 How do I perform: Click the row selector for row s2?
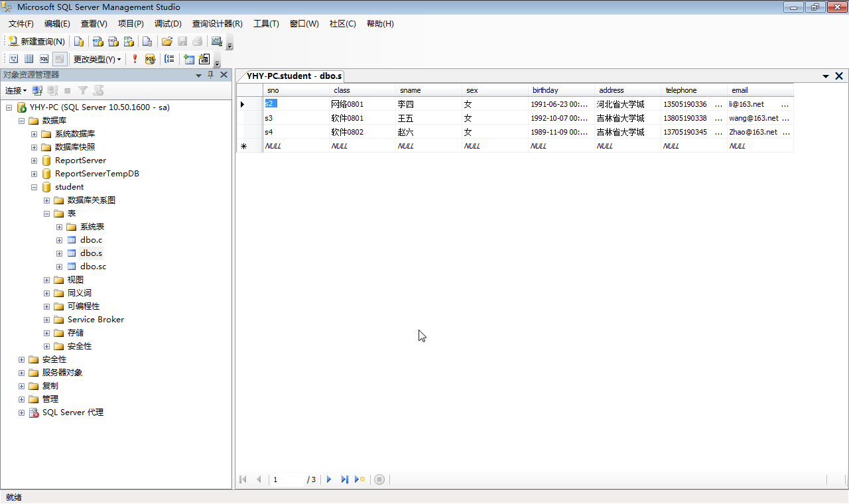(x=249, y=104)
